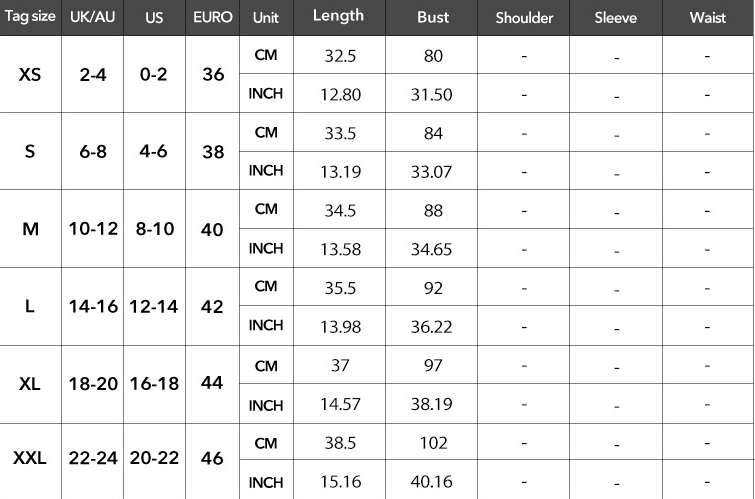Image resolution: width=755 pixels, height=499 pixels.
Task: Select the US size 16-18 cell
Action: (x=154, y=383)
